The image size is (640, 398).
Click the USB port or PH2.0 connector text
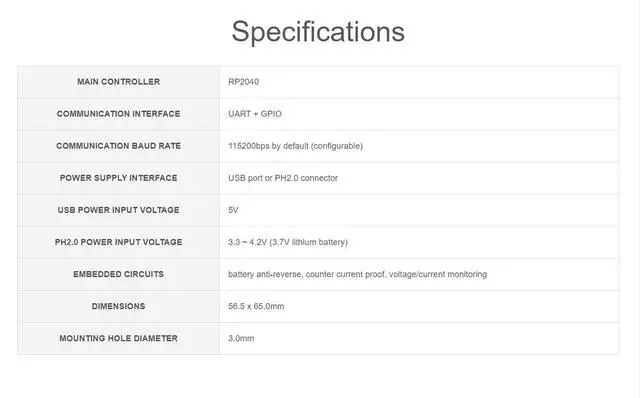click(283, 178)
